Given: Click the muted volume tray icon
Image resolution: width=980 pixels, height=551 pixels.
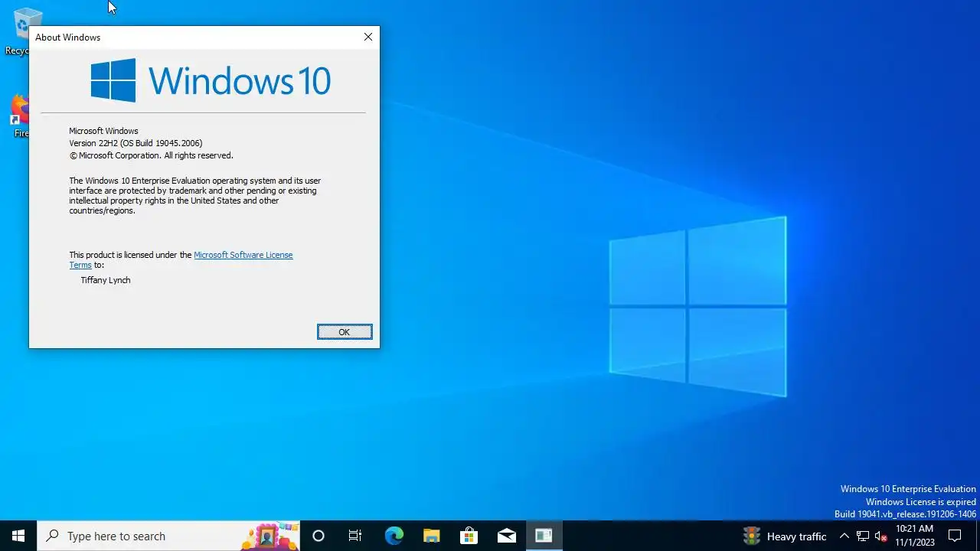Looking at the screenshot, I should (x=881, y=536).
